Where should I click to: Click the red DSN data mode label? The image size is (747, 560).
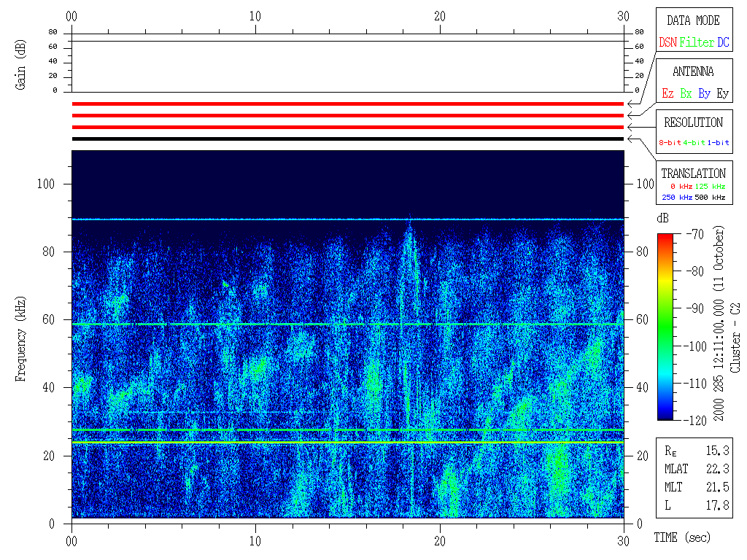[x=667, y=43]
